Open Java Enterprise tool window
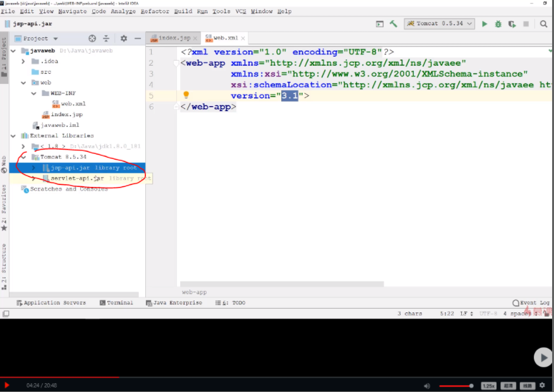Viewport: 554px width, 392px height. pos(174,302)
